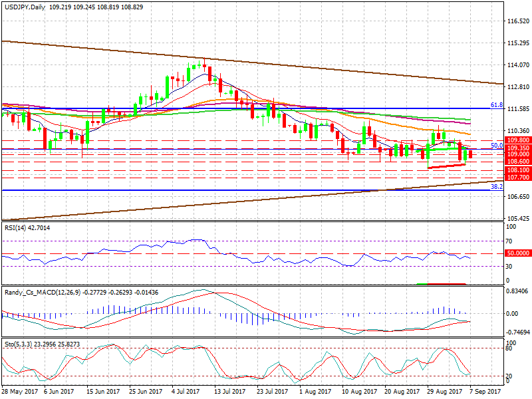Click the Stochastic 80 scale value

click(509, 348)
